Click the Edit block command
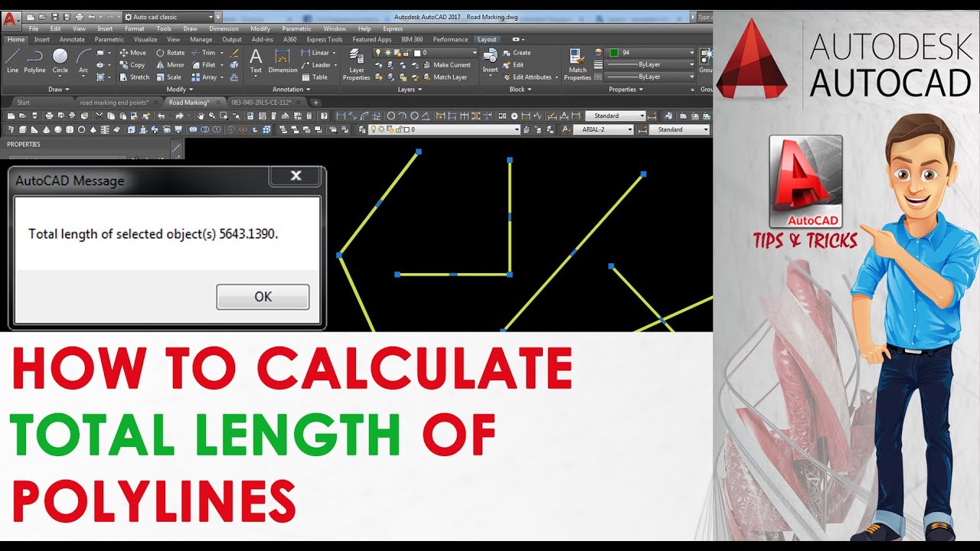This screenshot has width=980, height=551. (513, 65)
